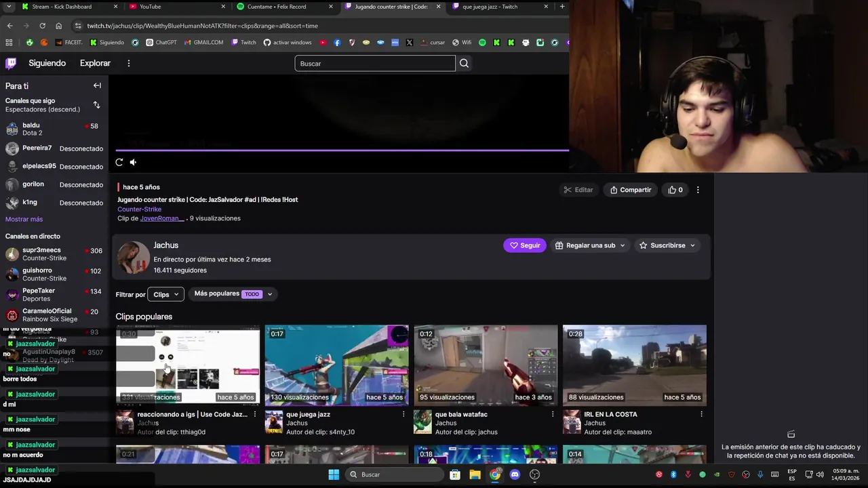Replay the clip with the reload icon
Viewport: 868px width, 488px height.
119,162
